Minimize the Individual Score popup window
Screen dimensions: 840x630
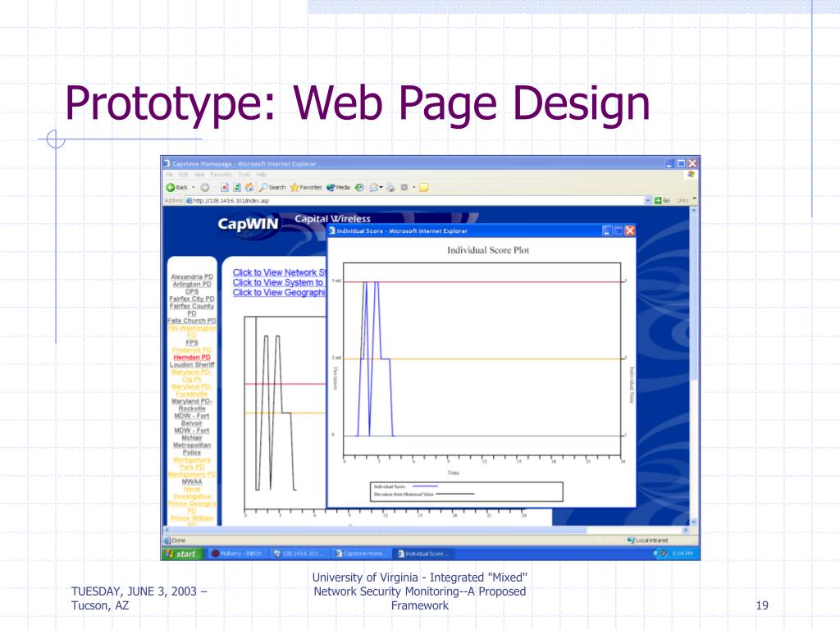(x=607, y=231)
